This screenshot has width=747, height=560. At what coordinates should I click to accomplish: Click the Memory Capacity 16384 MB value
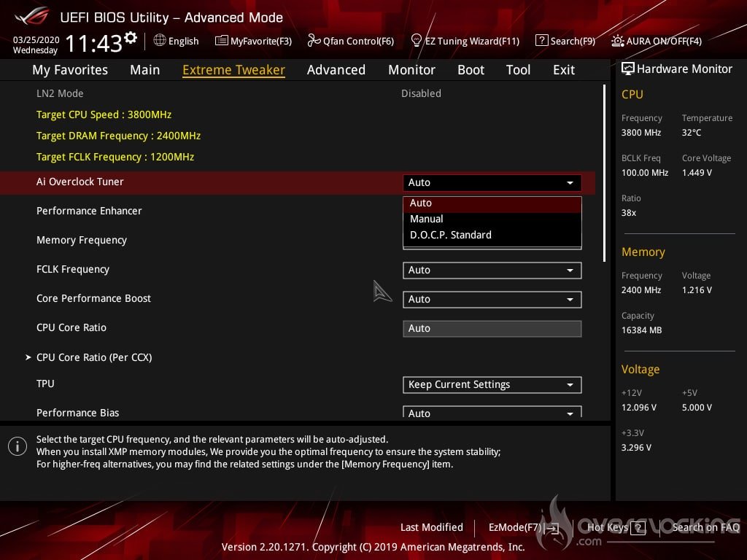pyautogui.click(x=641, y=330)
